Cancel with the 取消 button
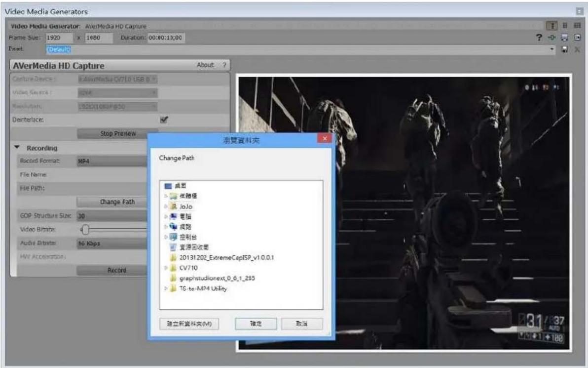This screenshot has width=588, height=368. click(x=301, y=324)
